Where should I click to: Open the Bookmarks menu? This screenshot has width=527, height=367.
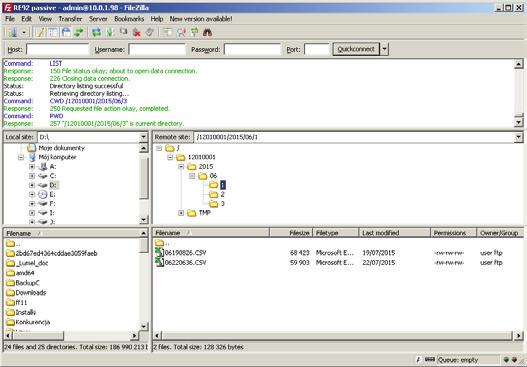point(129,19)
